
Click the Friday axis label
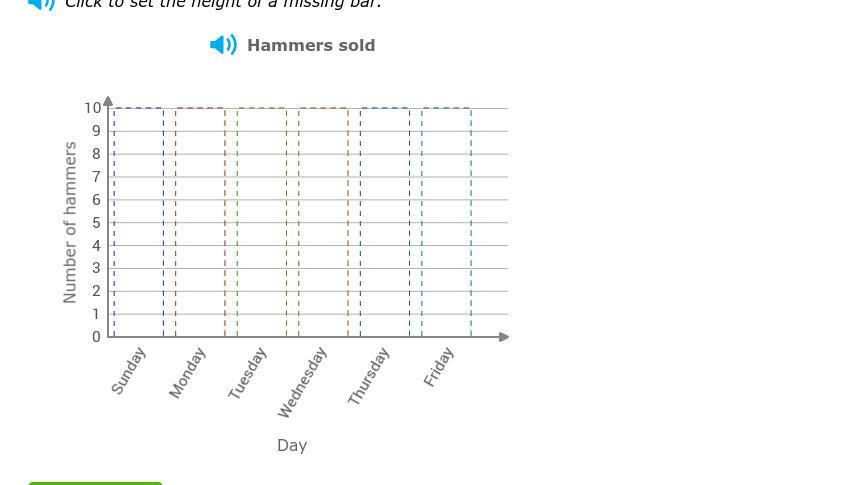439,367
